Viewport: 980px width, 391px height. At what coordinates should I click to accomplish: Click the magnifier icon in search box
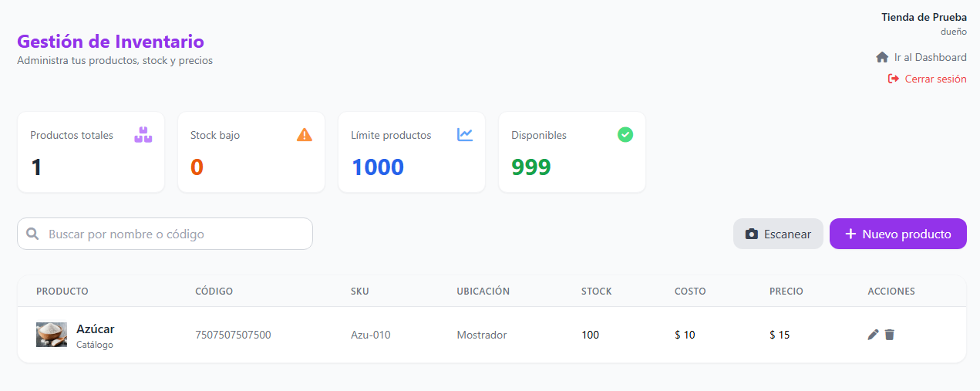pos(32,234)
